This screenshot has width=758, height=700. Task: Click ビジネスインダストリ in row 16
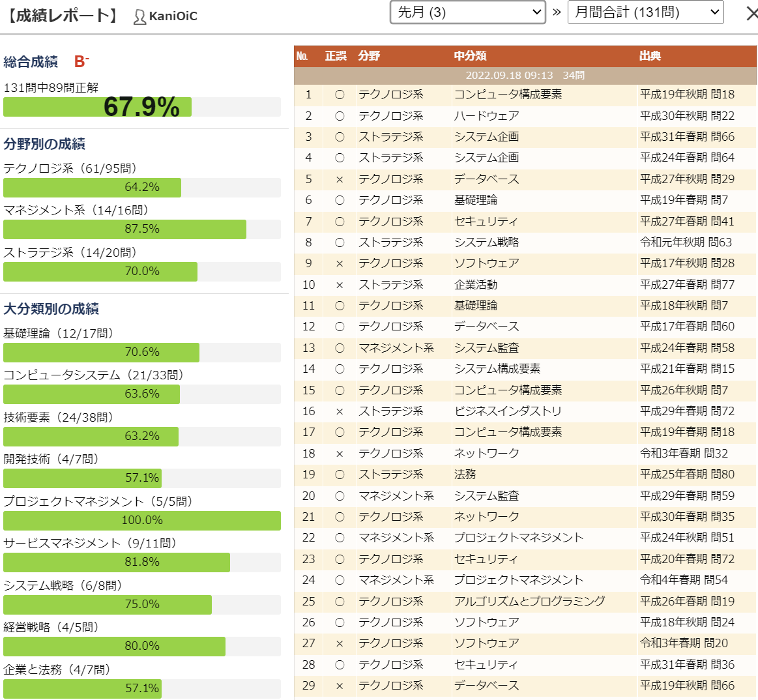tap(508, 411)
